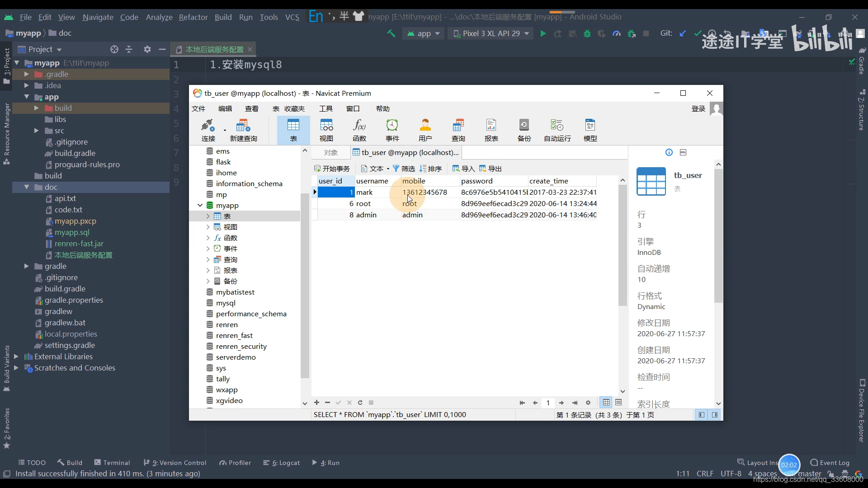Open Pixel 3 XL API 29 device dropdown
The width and height of the screenshot is (868, 488).
[x=491, y=33]
